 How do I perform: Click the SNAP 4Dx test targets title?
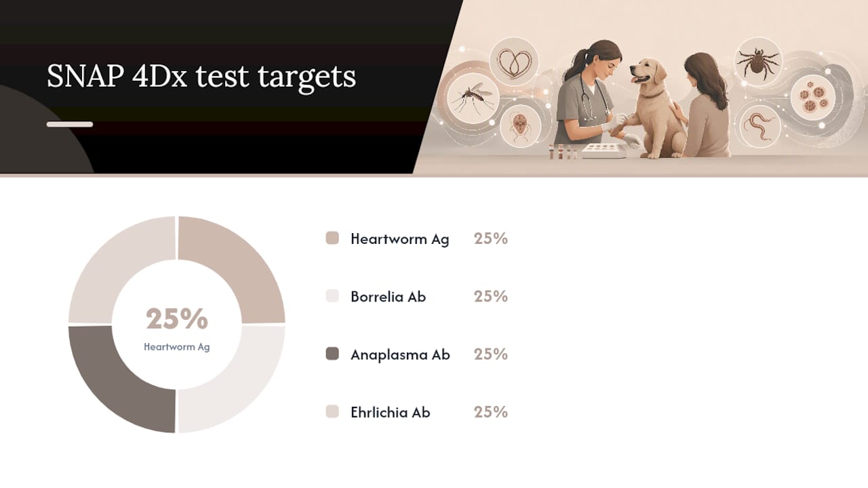click(x=201, y=76)
